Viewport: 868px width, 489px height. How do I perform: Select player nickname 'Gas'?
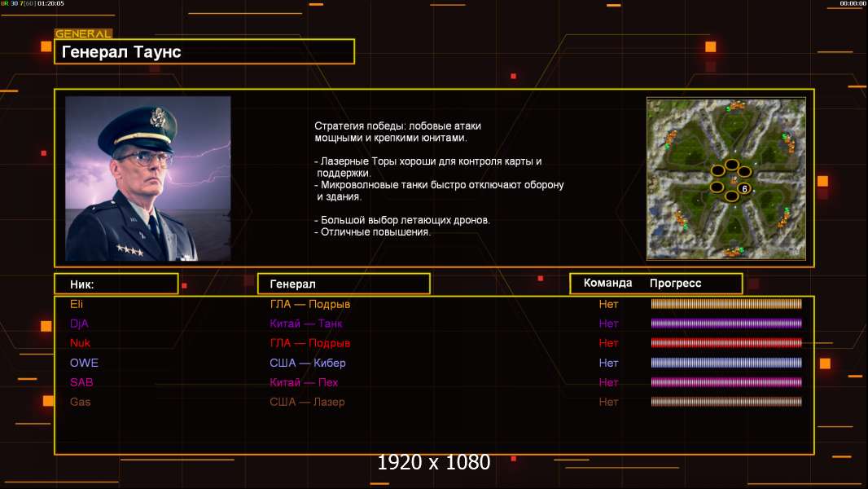click(x=81, y=402)
